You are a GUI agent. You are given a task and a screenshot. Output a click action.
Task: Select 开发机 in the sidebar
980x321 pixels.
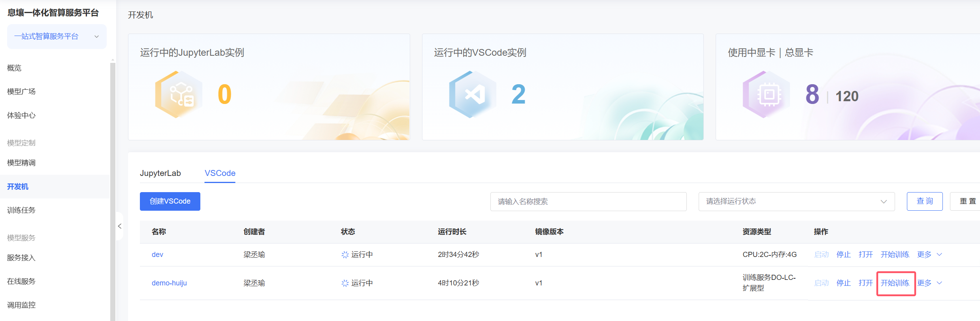(18, 187)
